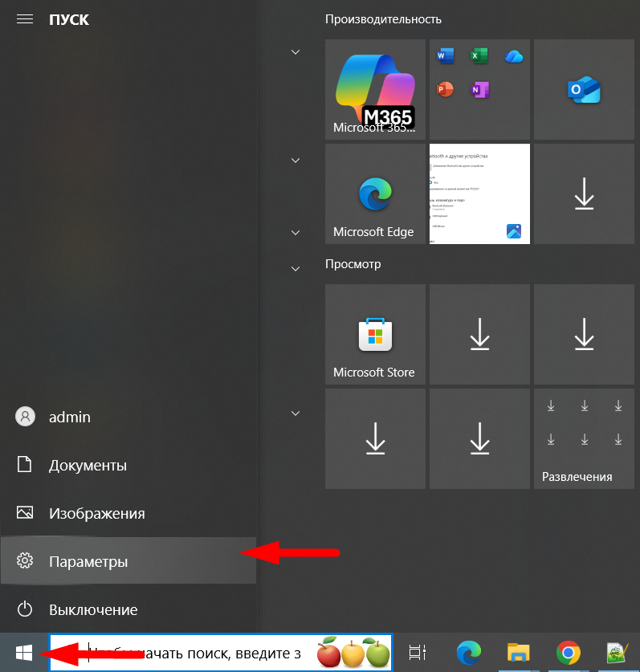Launch Google Chrome from the taskbar

pyautogui.click(x=569, y=653)
